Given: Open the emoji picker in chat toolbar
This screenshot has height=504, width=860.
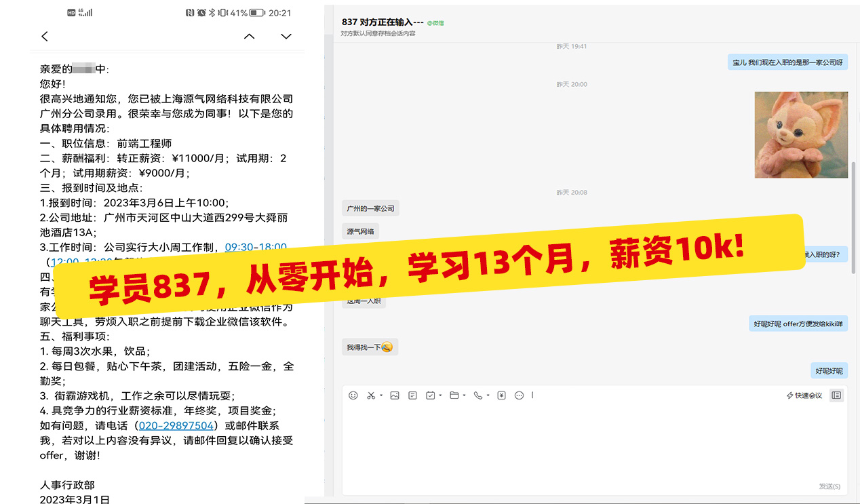Looking at the screenshot, I should pyautogui.click(x=353, y=395).
